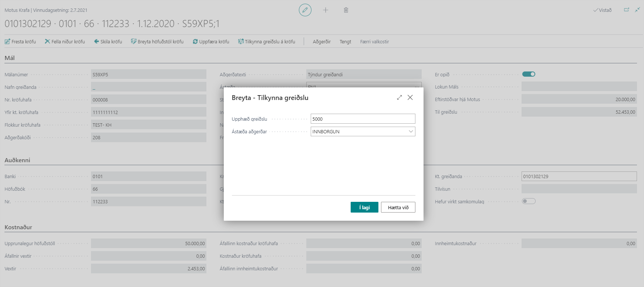Expand the dialog with the maximize arrows icon
Viewport: 644px width, 287px height.
(399, 97)
